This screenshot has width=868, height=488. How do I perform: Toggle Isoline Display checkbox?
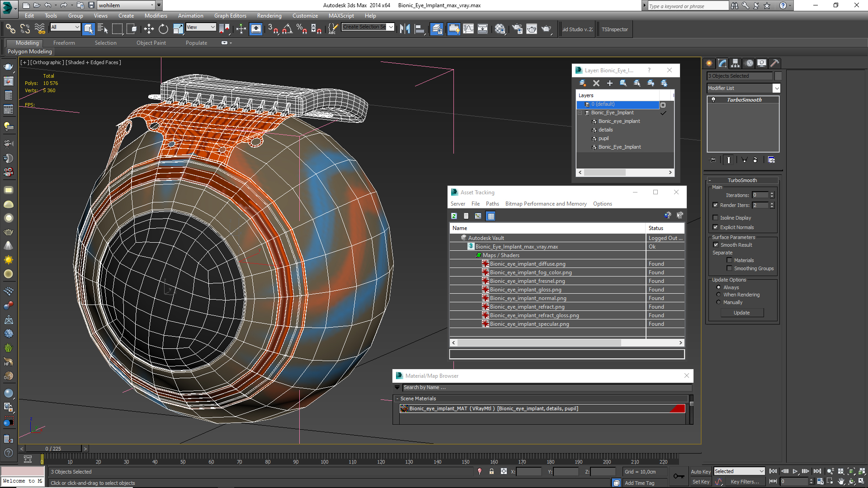(x=715, y=218)
